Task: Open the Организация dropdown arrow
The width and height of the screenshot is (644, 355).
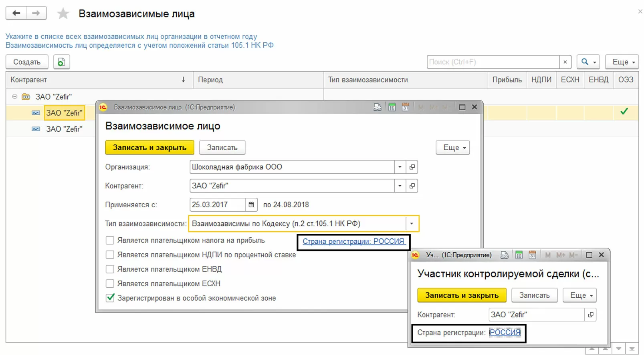Action: 400,167
